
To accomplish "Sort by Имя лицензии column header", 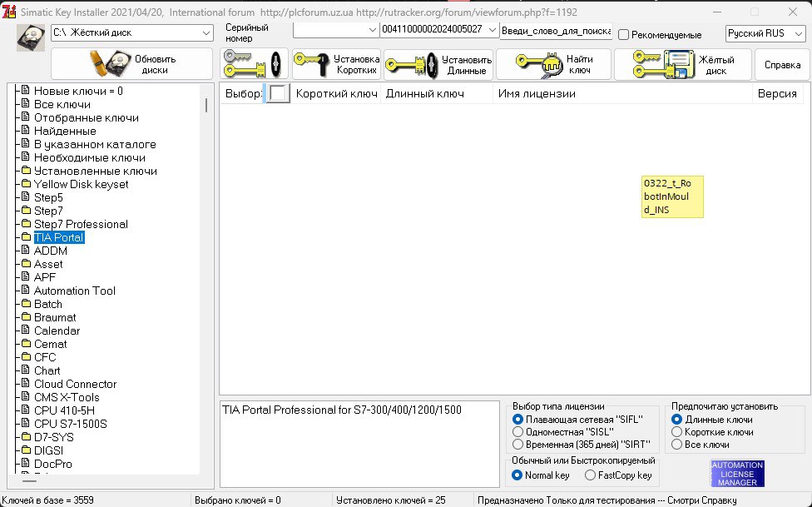I will pyautogui.click(x=622, y=94).
